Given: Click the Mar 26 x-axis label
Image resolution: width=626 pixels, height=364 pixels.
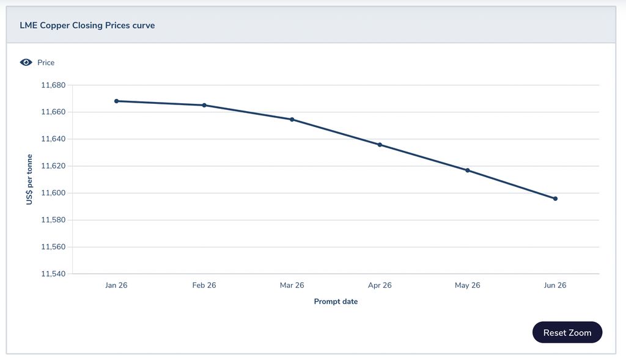Looking at the screenshot, I should [x=292, y=285].
